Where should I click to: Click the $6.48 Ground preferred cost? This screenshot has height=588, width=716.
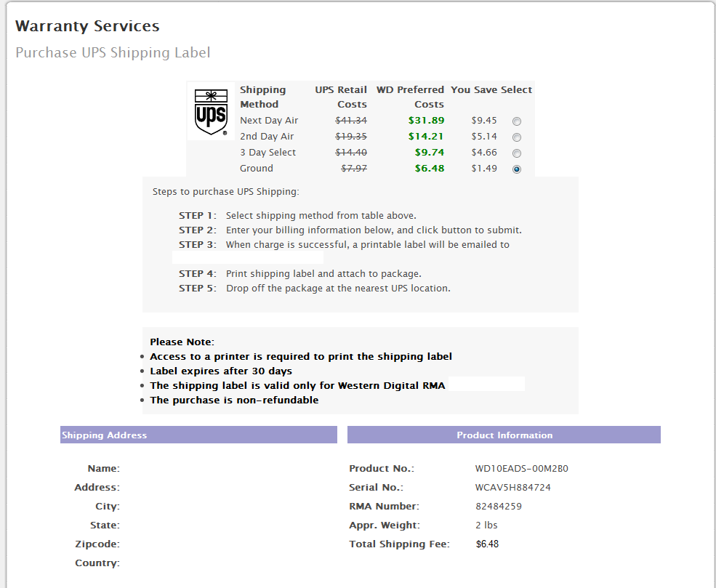click(x=429, y=168)
